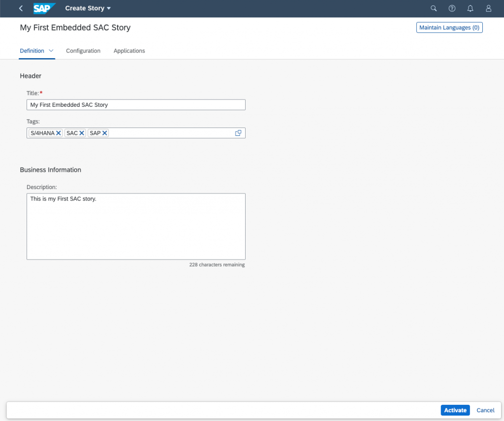
Task: Remove the S/4HANA tag
Action: click(59, 133)
